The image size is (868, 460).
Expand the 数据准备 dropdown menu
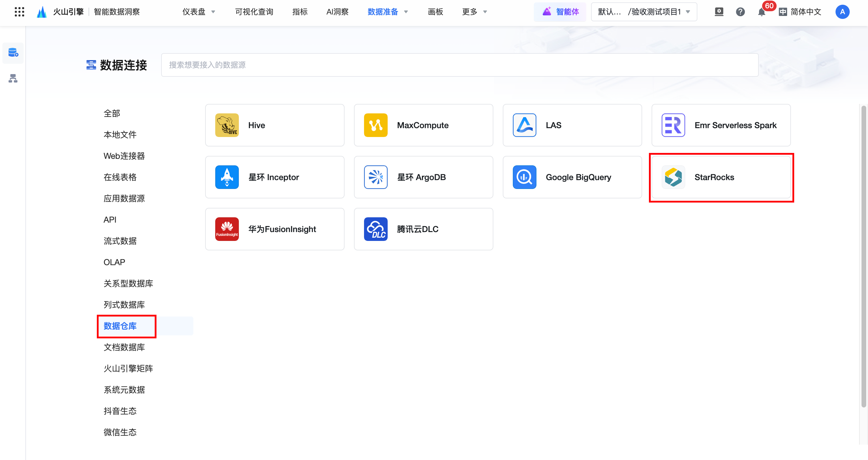pyautogui.click(x=387, y=12)
